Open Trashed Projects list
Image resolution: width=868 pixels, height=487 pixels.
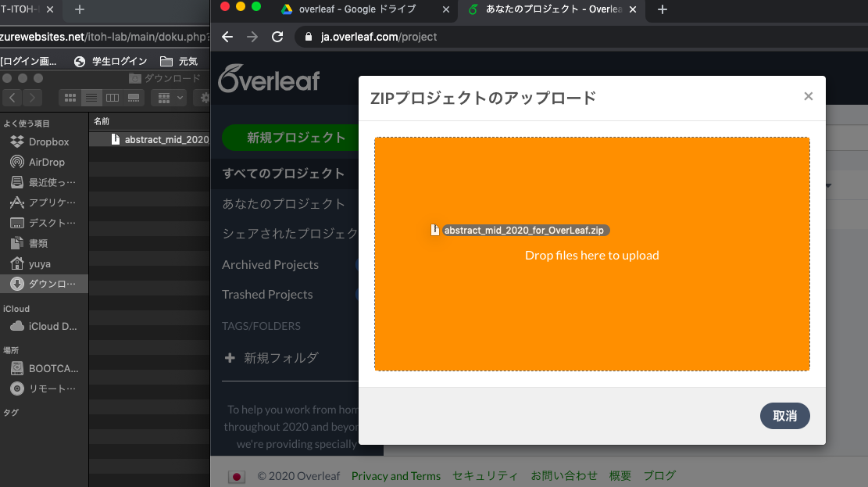pos(267,295)
